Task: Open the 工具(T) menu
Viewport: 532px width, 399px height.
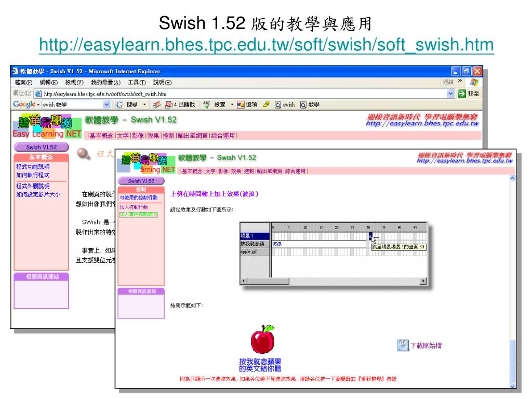Action: 137,83
